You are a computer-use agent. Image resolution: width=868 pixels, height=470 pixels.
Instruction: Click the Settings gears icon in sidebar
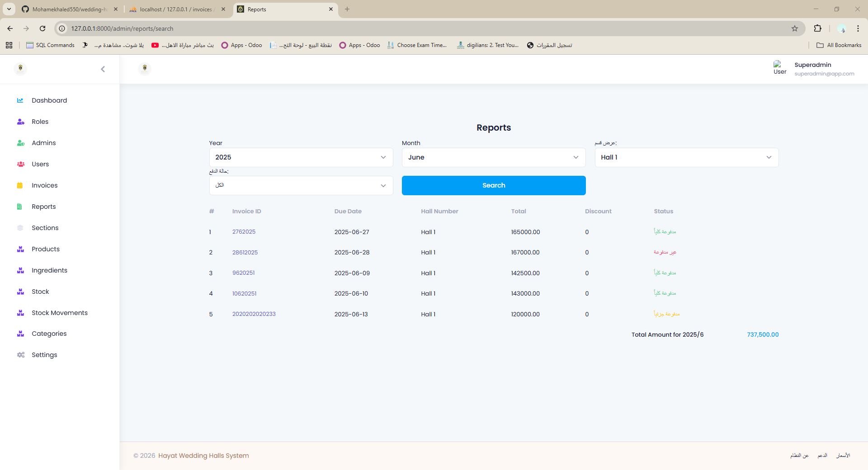tap(20, 355)
